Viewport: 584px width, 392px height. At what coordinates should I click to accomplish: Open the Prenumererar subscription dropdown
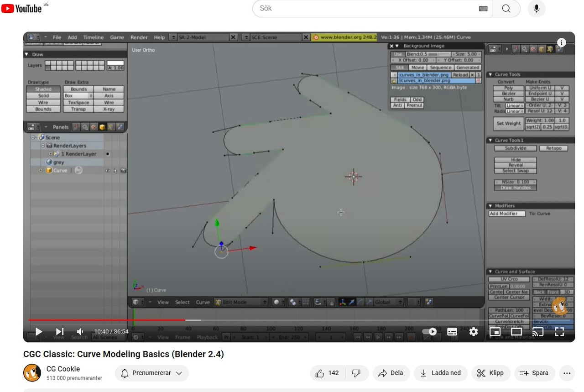click(151, 373)
